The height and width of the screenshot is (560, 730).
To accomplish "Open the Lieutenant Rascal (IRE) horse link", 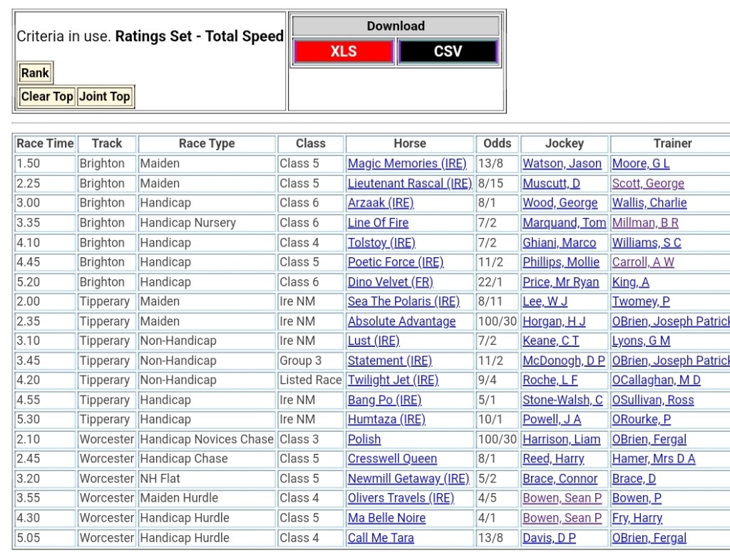I will pyautogui.click(x=409, y=184).
